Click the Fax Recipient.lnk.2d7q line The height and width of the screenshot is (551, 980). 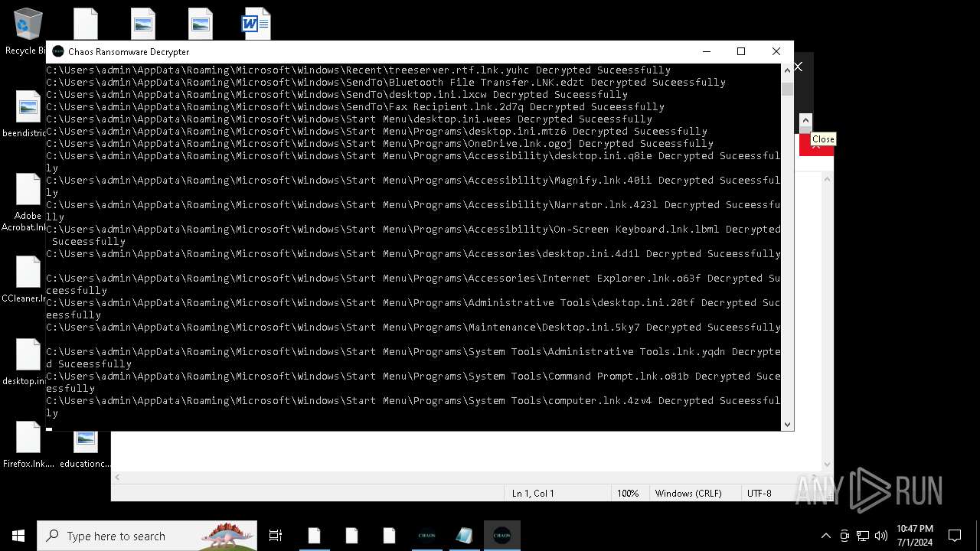pyautogui.click(x=355, y=106)
